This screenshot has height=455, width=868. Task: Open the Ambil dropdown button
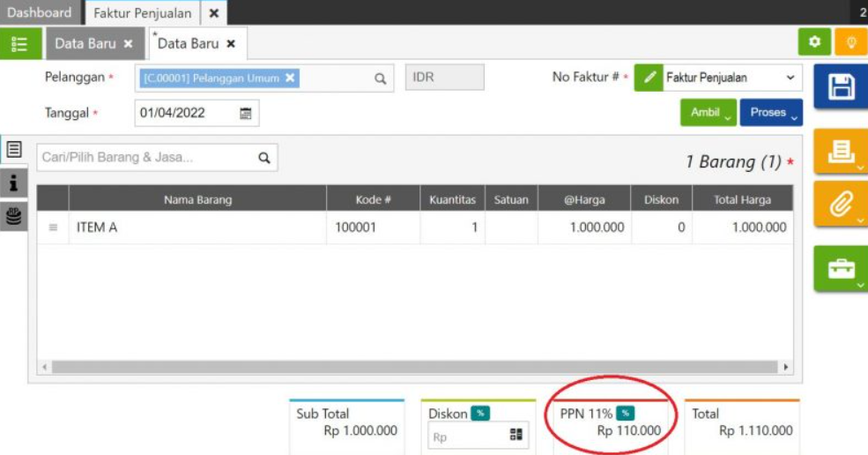(708, 113)
